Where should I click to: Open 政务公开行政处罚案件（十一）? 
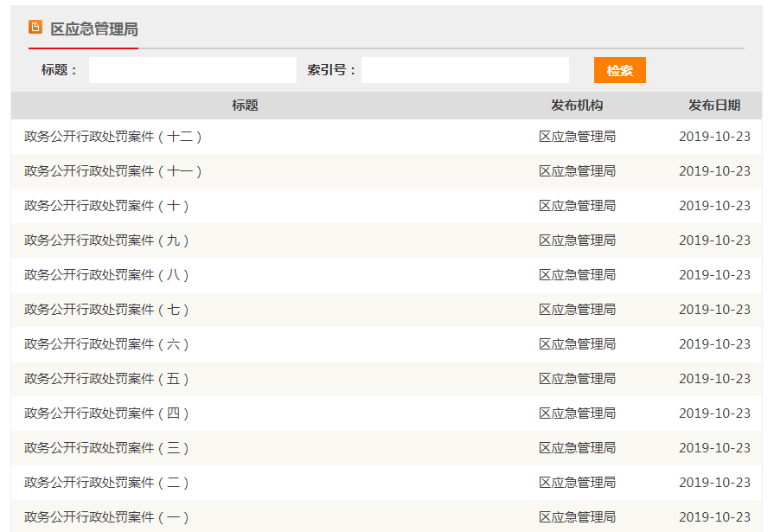(x=113, y=171)
